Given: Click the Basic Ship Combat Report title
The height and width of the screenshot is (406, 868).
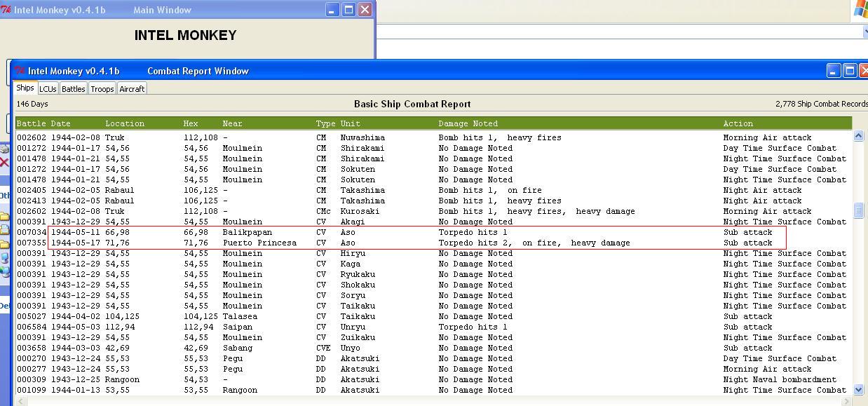Looking at the screenshot, I should point(412,104).
